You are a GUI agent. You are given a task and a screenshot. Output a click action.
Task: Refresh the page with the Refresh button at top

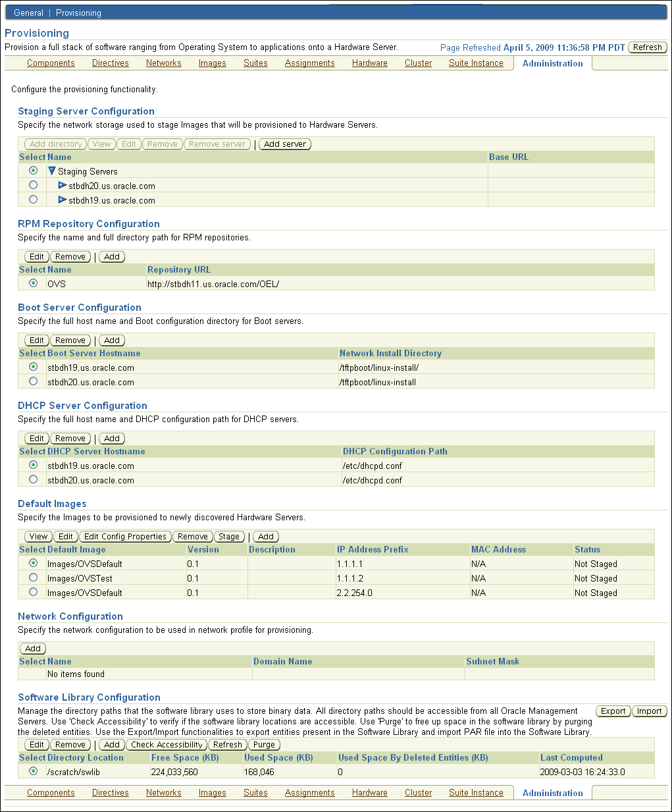pyautogui.click(x=648, y=47)
